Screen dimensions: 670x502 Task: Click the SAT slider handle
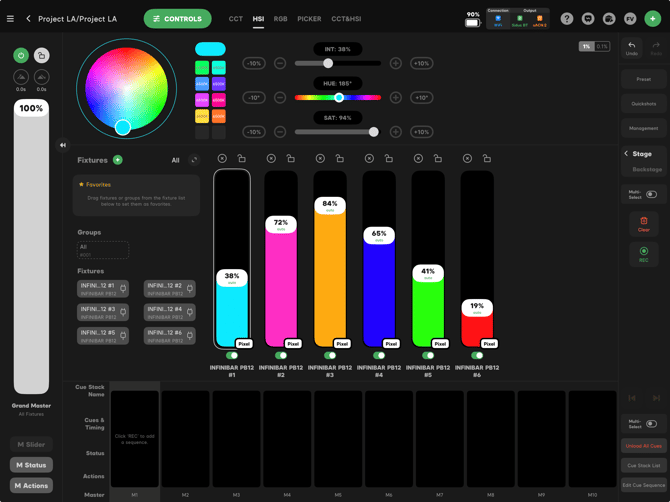(x=373, y=132)
